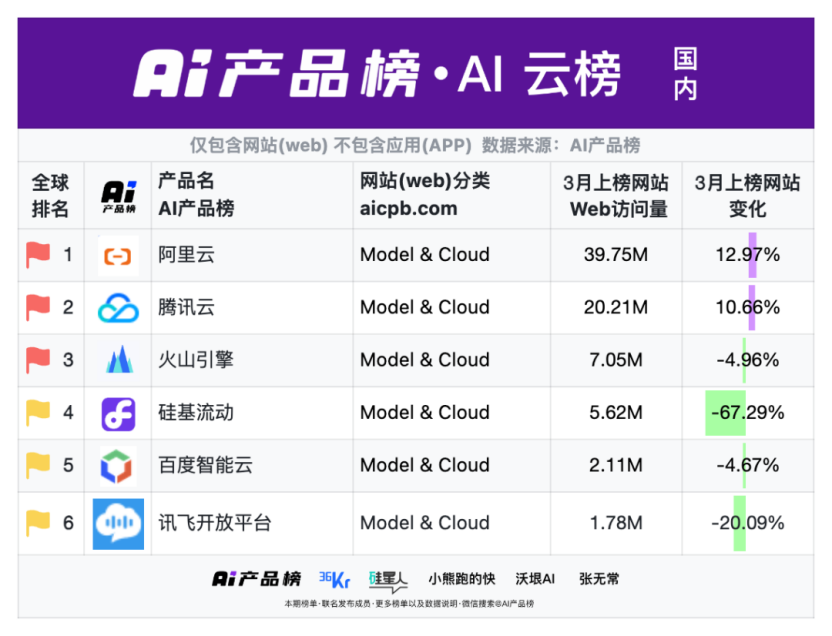Image resolution: width=832 pixels, height=636 pixels.
Task: Click the small footer disclaimer text
Action: tap(409, 604)
